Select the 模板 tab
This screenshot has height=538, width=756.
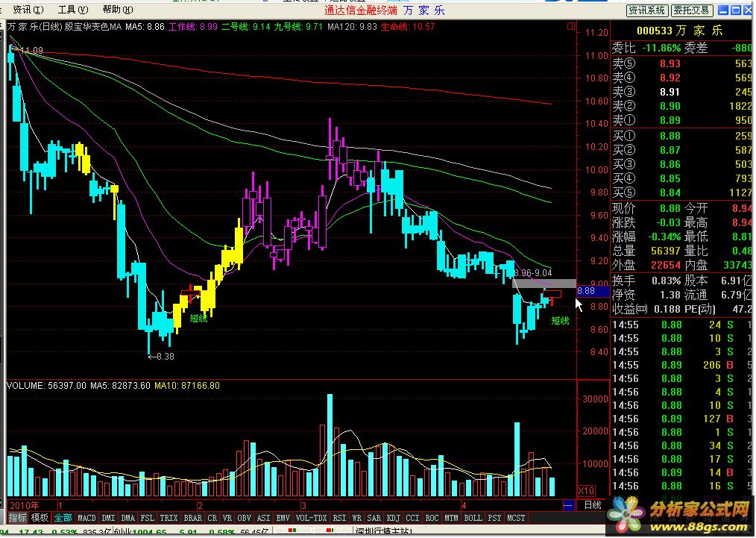40,518
